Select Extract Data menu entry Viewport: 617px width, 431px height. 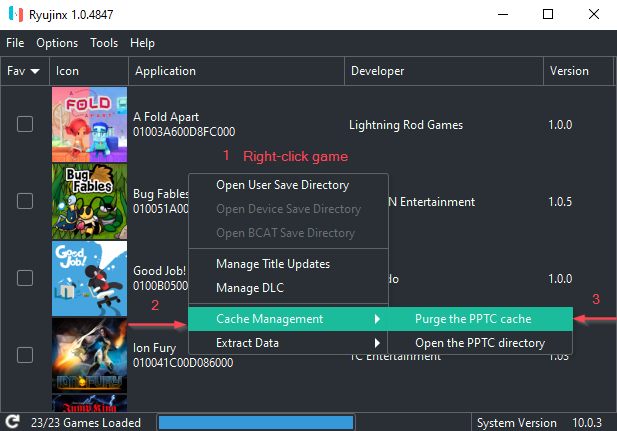[x=288, y=343]
